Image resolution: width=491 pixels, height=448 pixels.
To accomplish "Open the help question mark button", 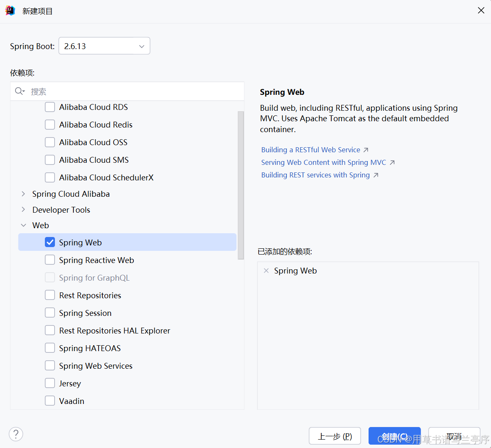I will pos(16,434).
